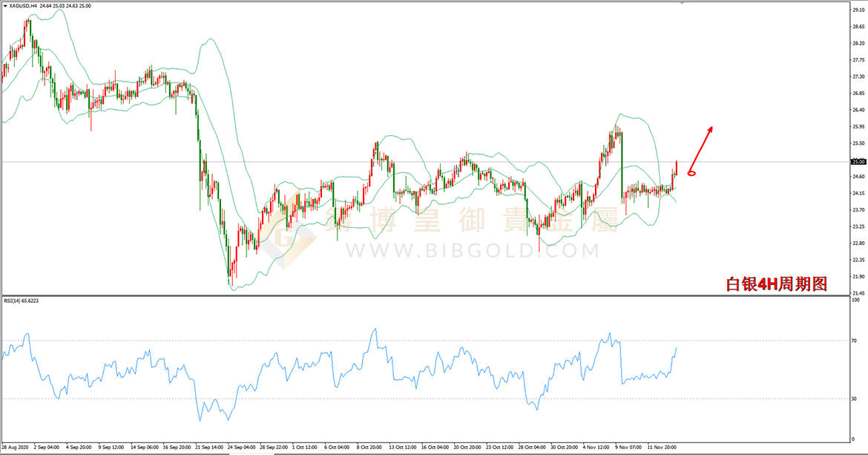
Task: Click the red 白银4H周期图 chart caption
Action: (x=776, y=284)
